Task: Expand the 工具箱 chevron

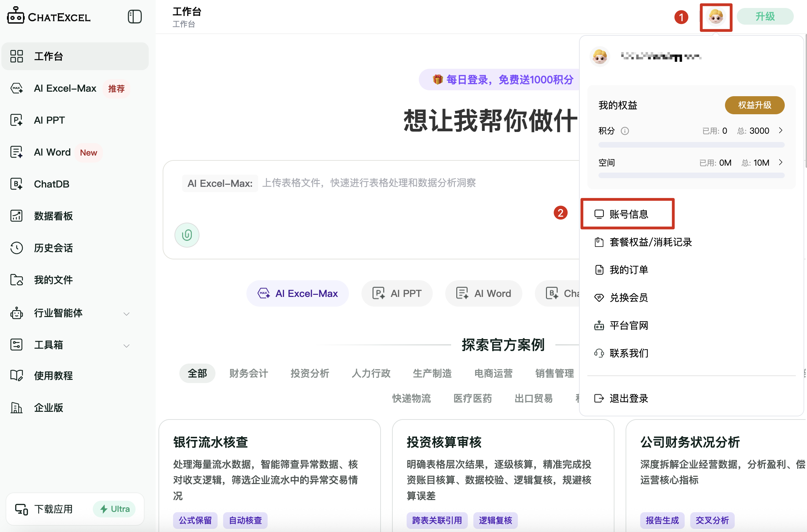Action: pos(127,346)
